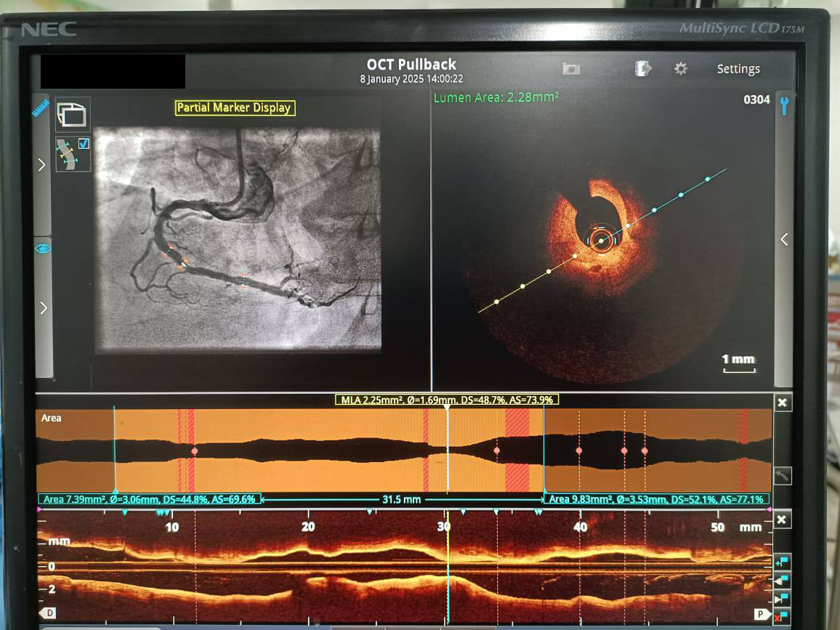This screenshot has width=840, height=630.
Task: Close the Area lumen profile panel
Action: [x=782, y=403]
